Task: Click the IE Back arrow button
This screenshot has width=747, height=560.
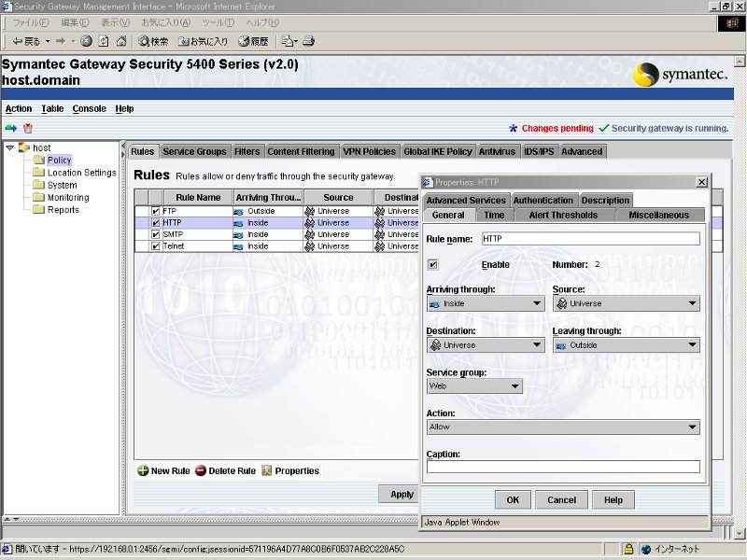Action: point(26,41)
